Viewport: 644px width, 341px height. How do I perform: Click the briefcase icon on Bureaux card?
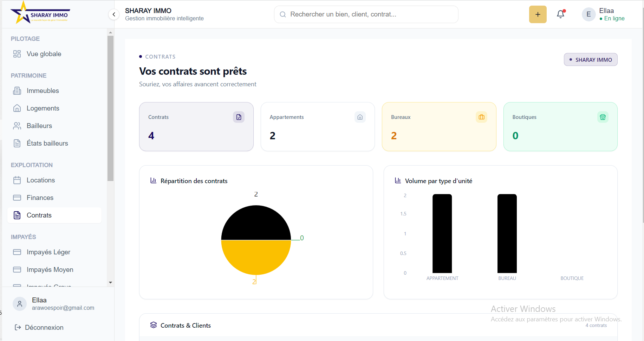481,117
